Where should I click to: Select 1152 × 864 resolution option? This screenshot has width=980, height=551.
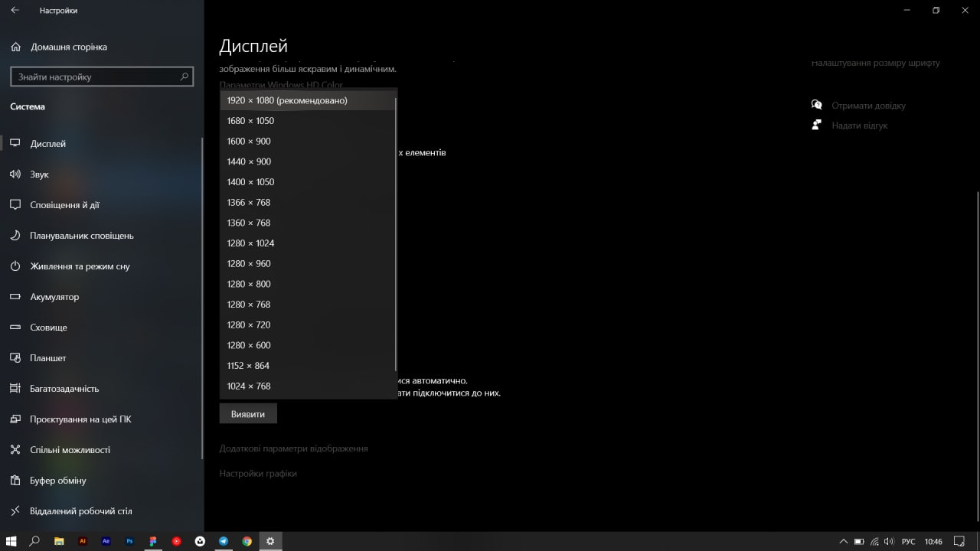click(307, 366)
